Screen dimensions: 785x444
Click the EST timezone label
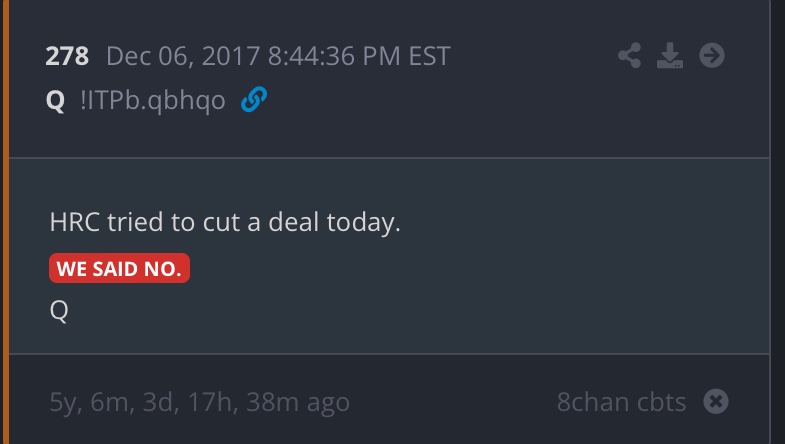pyautogui.click(x=428, y=56)
